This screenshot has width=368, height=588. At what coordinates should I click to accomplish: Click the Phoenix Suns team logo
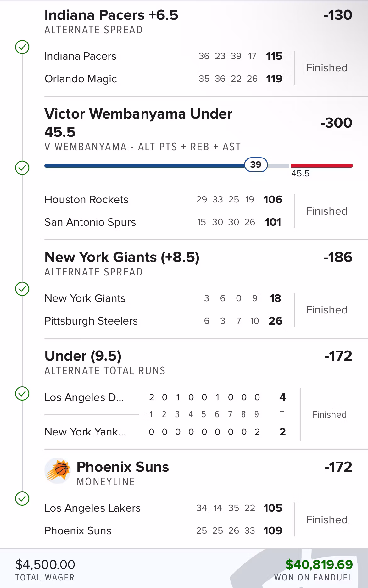click(x=58, y=470)
